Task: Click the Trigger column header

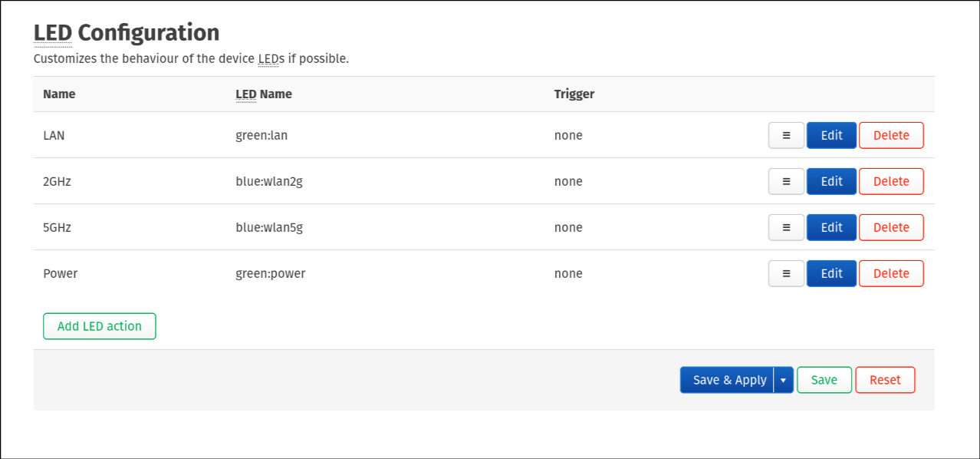Action: (574, 94)
